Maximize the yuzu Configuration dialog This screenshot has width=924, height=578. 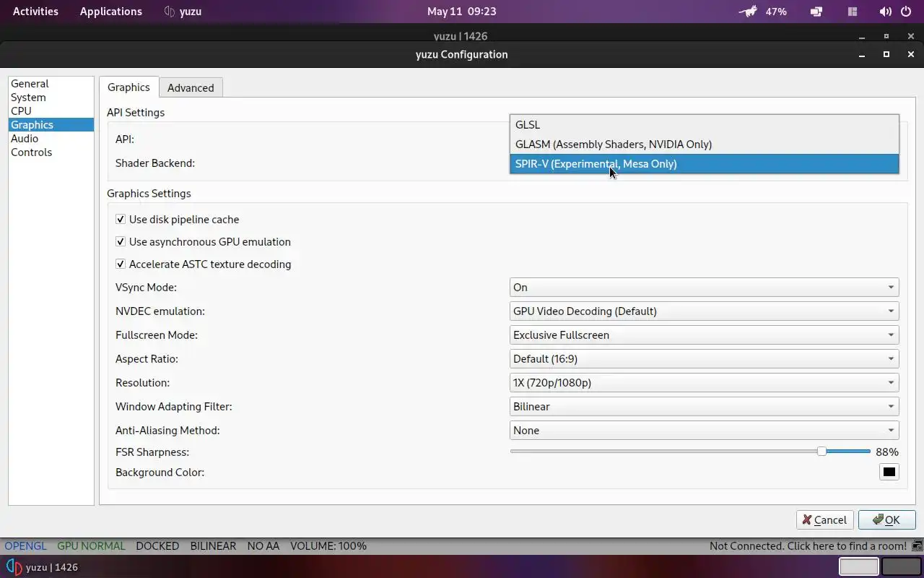(886, 54)
